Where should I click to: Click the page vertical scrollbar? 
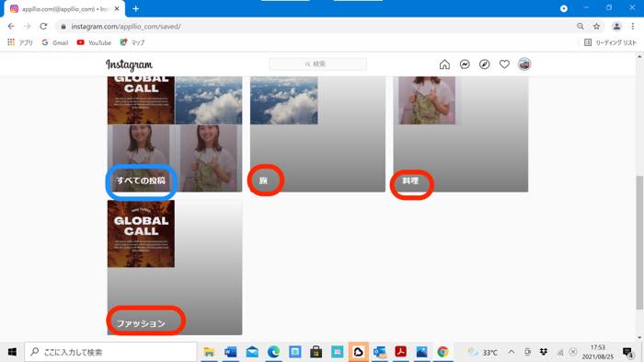pyautogui.click(x=639, y=242)
